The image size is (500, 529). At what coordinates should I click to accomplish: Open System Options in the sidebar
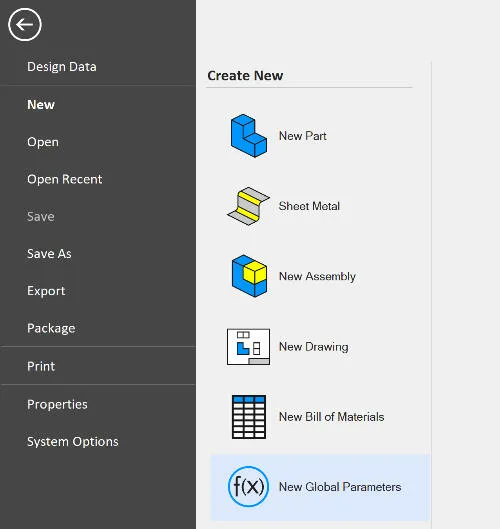(x=73, y=442)
